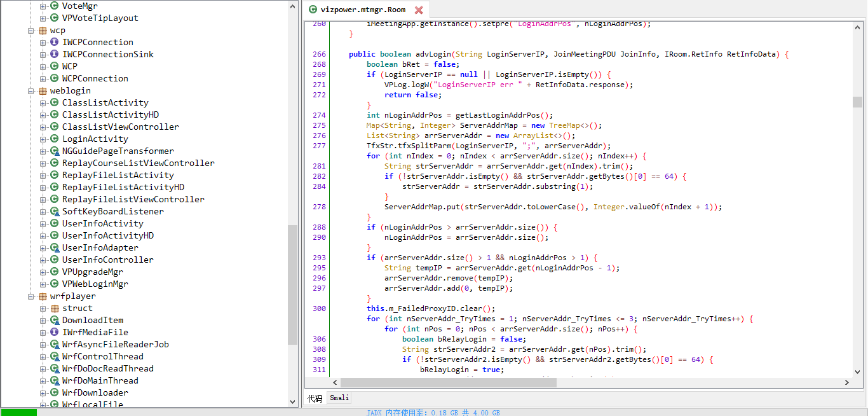Click the IWrfMediaFile interface icon
Viewport: 868px width, 416px height.
(x=53, y=332)
